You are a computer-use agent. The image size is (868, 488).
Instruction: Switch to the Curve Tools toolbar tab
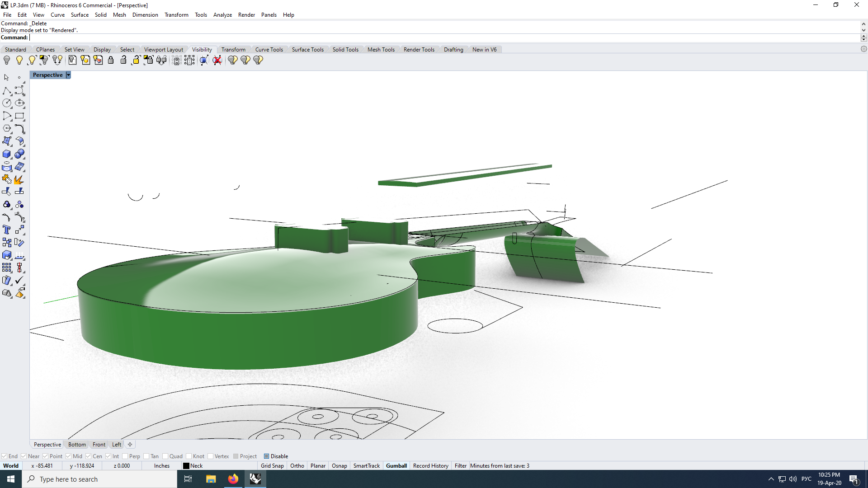click(x=269, y=50)
